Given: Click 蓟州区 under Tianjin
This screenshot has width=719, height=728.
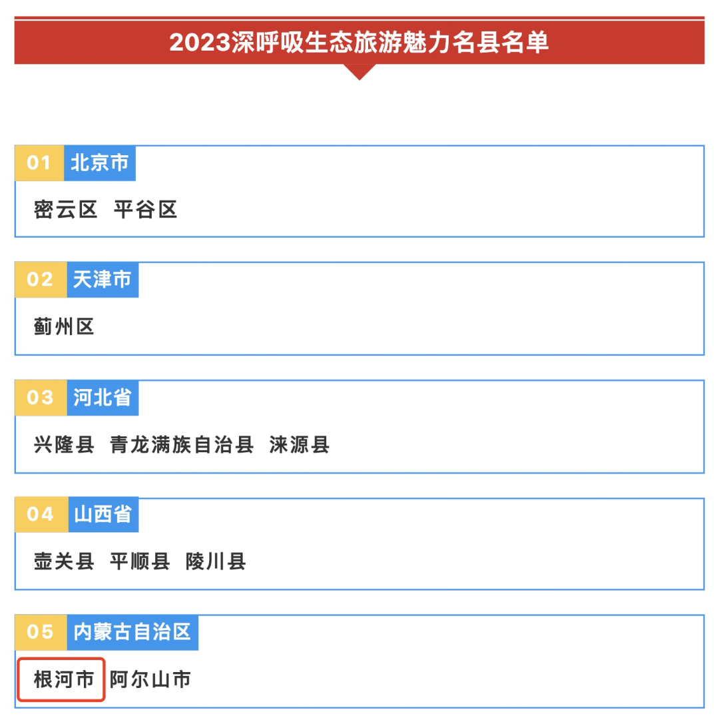Looking at the screenshot, I should pyautogui.click(x=64, y=326).
